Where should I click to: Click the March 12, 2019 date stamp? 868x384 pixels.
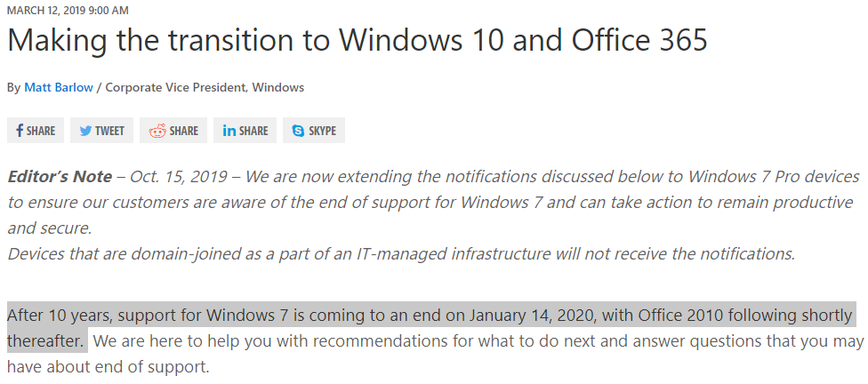[68, 11]
